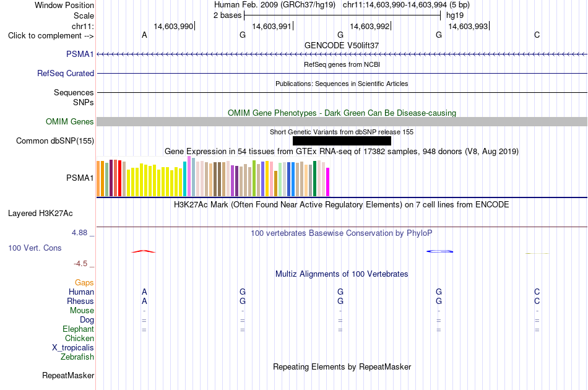The width and height of the screenshot is (588, 390).
Task: Click the hg19 assembly label
Action: click(x=455, y=15)
